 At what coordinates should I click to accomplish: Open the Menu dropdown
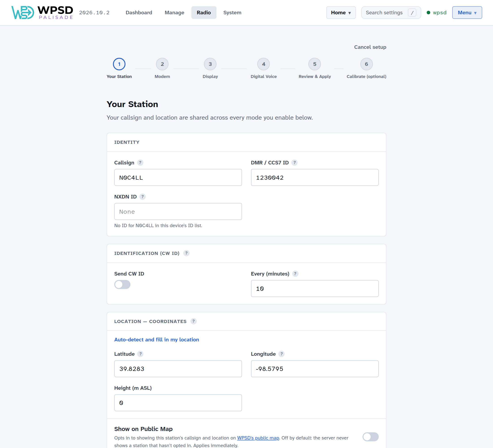pyautogui.click(x=467, y=13)
